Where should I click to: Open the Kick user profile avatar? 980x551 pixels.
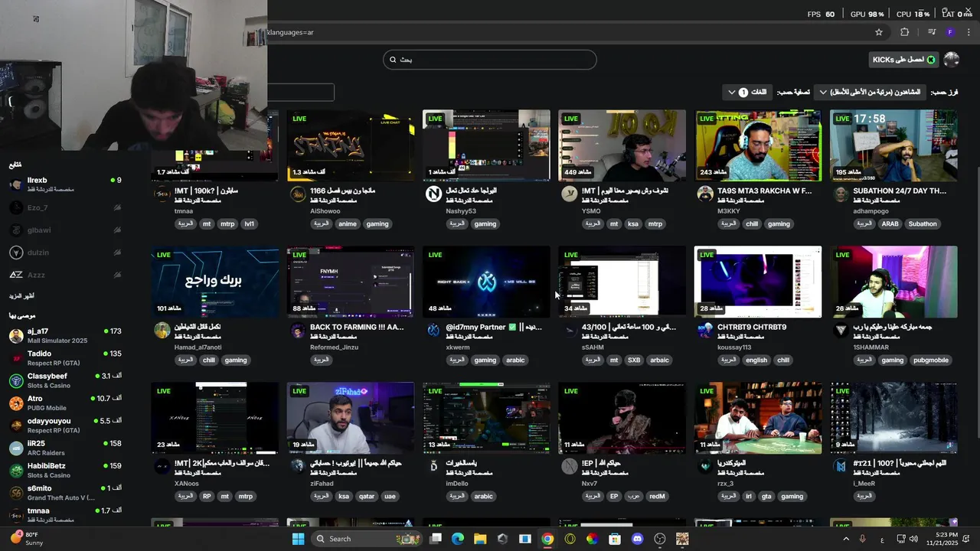click(952, 60)
